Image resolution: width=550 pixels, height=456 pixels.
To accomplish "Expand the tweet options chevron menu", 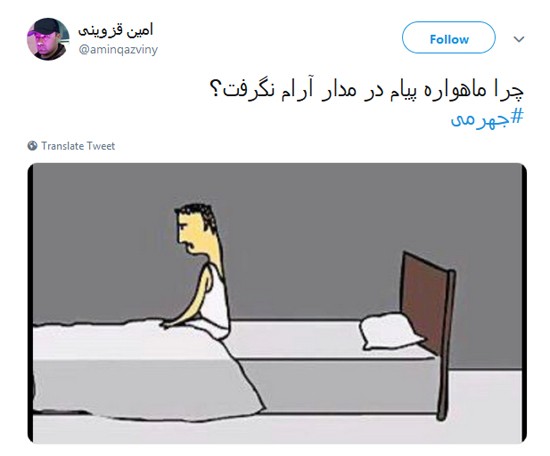I will (x=519, y=39).
